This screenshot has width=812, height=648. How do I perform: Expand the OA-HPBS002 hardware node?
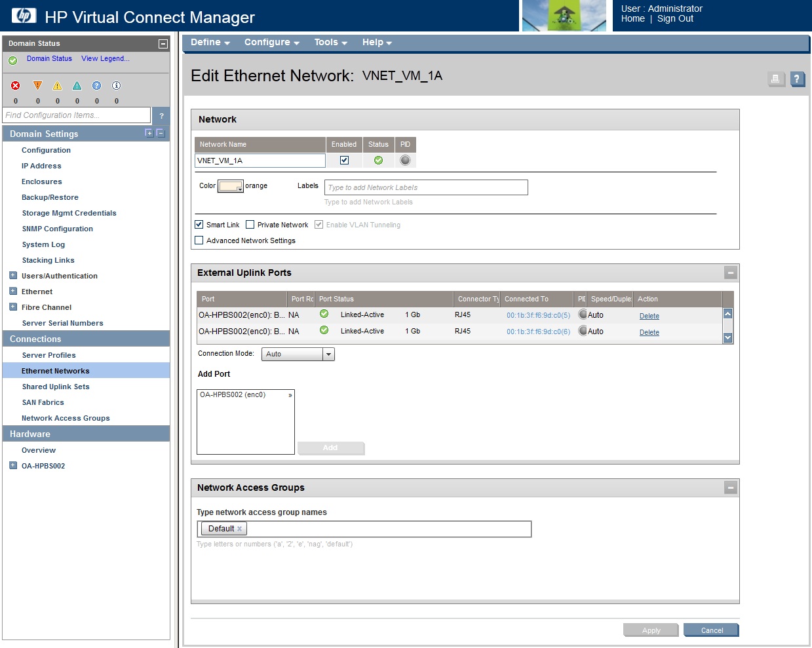coord(13,465)
